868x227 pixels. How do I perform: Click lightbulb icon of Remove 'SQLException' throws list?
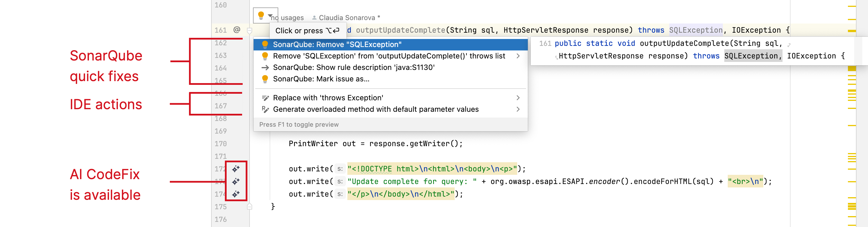(x=265, y=56)
